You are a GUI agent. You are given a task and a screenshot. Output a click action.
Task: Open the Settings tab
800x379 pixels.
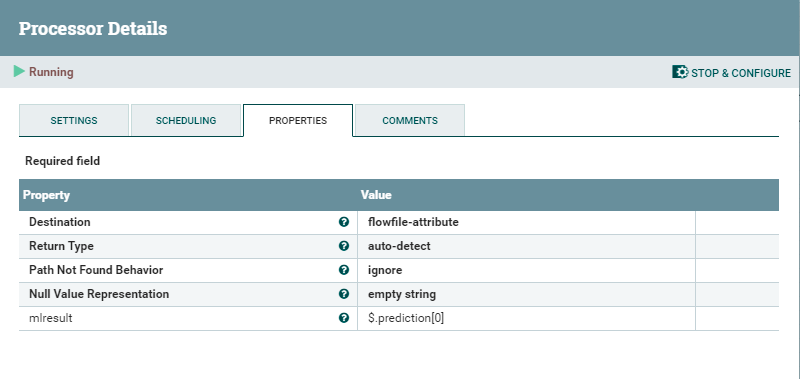click(x=74, y=120)
